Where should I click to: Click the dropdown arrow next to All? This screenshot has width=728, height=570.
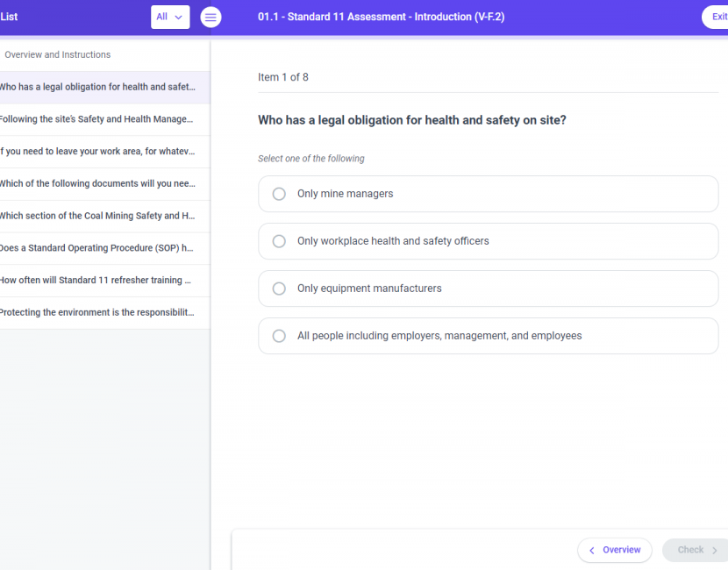(178, 18)
